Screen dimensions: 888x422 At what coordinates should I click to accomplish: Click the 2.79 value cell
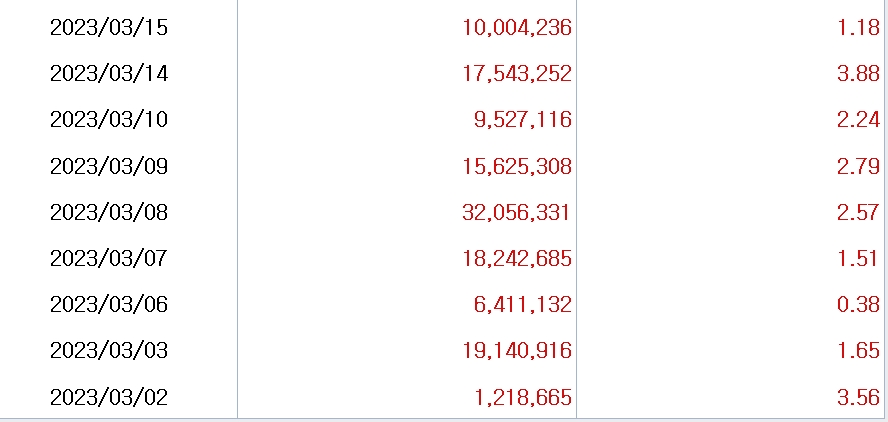[858, 166]
